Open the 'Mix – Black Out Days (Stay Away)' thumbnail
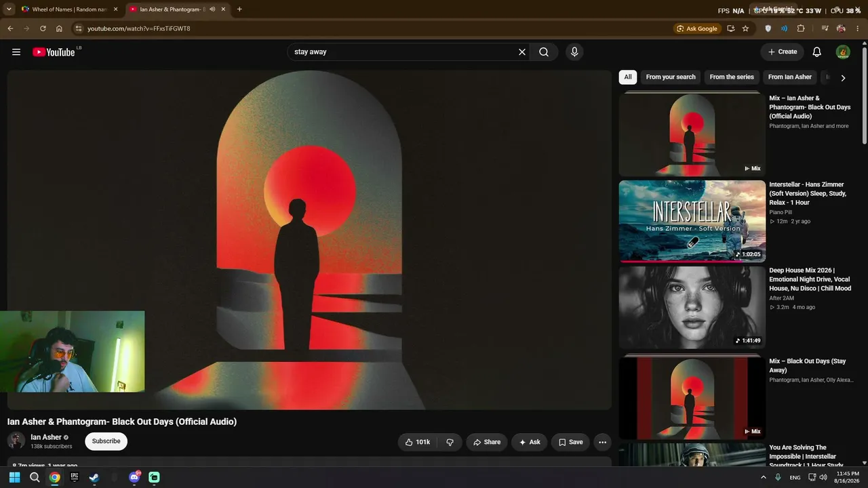The width and height of the screenshot is (868, 488). click(x=692, y=398)
